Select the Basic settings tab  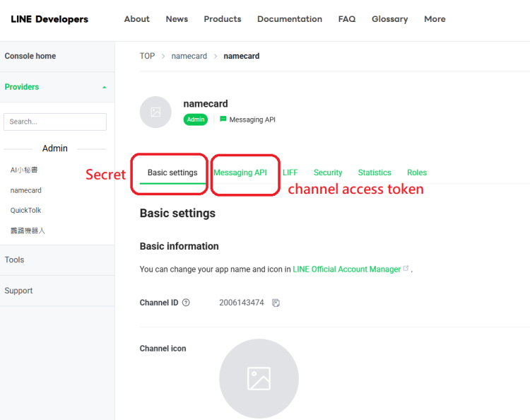coord(172,173)
